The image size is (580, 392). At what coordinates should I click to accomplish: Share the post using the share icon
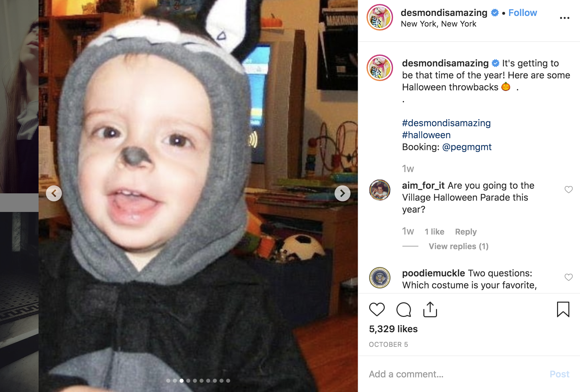pos(430,309)
